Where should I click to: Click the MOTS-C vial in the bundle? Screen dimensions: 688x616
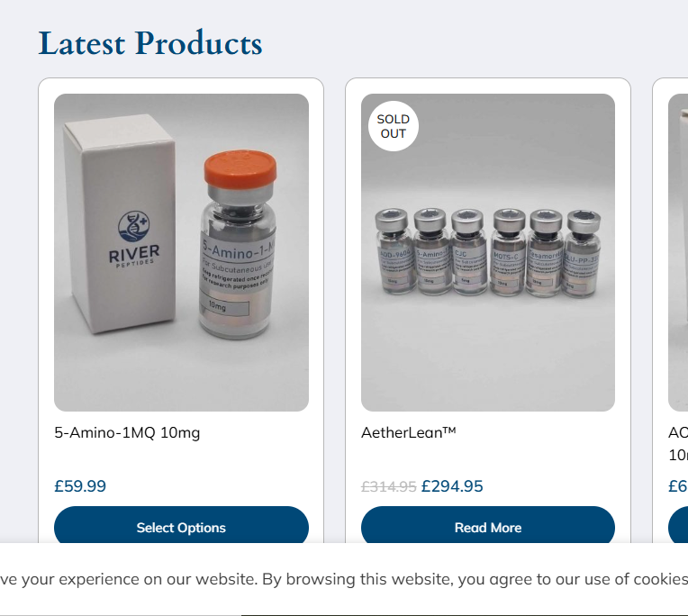point(508,252)
